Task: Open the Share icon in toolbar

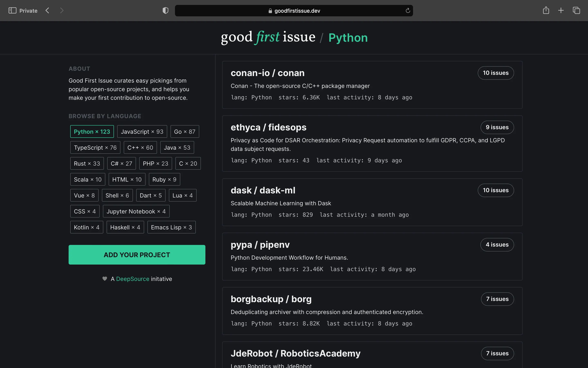Action: [x=546, y=10]
